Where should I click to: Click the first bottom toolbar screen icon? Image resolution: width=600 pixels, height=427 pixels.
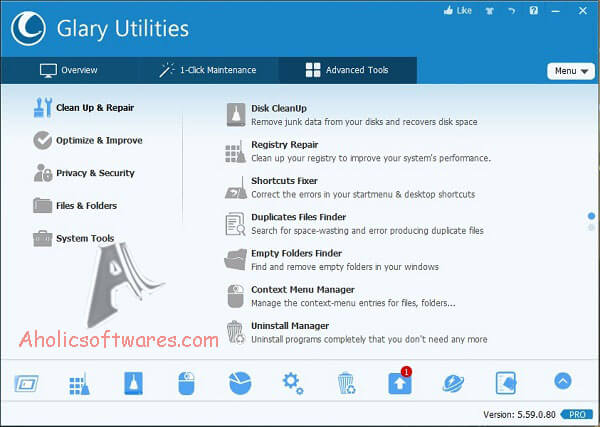click(x=26, y=383)
